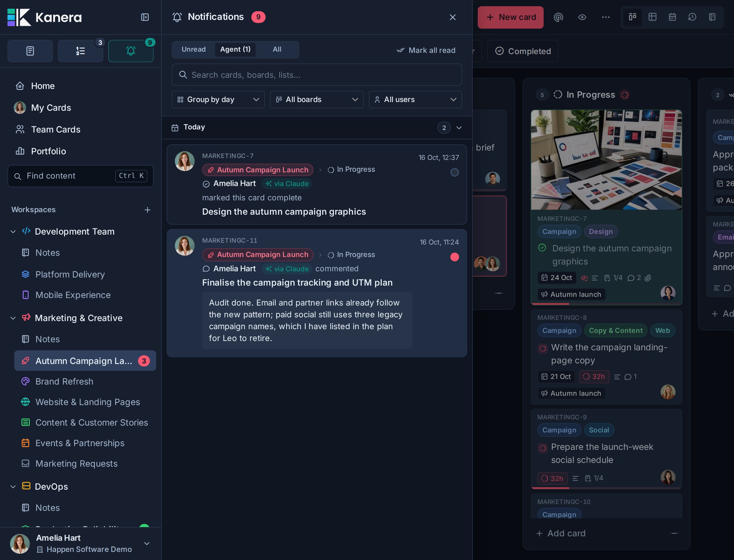Collapse the sidebar using the panel icon
The image size is (734, 560).
(145, 17)
